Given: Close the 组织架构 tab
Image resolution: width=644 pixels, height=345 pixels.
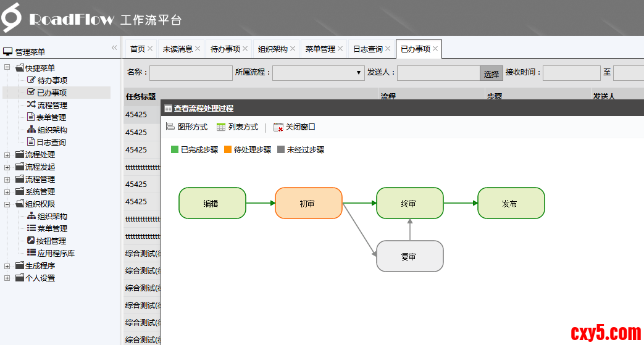Looking at the screenshot, I should point(293,49).
